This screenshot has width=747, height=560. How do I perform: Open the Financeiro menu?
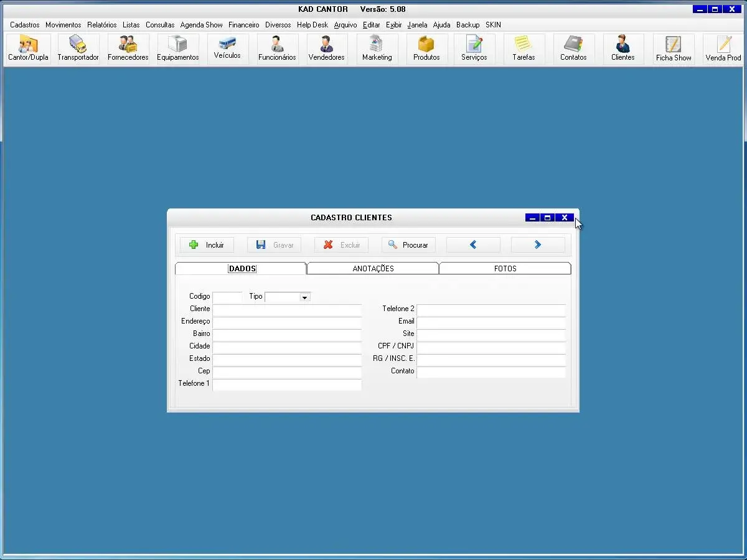pos(243,25)
